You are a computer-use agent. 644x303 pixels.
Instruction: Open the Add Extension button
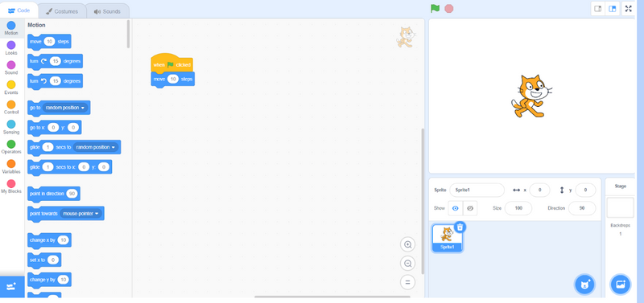pyautogui.click(x=11, y=286)
